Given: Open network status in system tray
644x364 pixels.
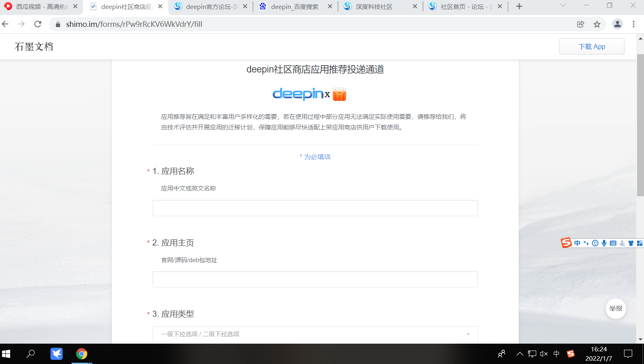Looking at the screenshot, I should (x=532, y=354).
